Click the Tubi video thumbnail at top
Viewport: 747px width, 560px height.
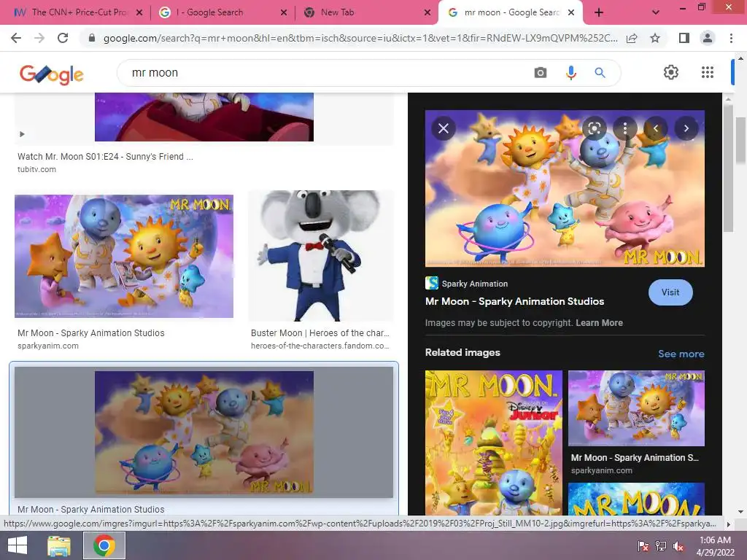click(204, 117)
